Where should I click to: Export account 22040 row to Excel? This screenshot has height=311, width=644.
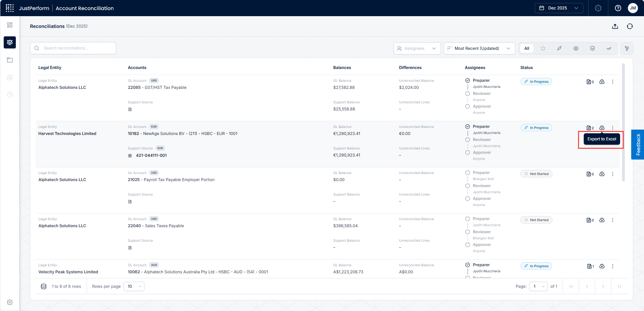coord(602,220)
